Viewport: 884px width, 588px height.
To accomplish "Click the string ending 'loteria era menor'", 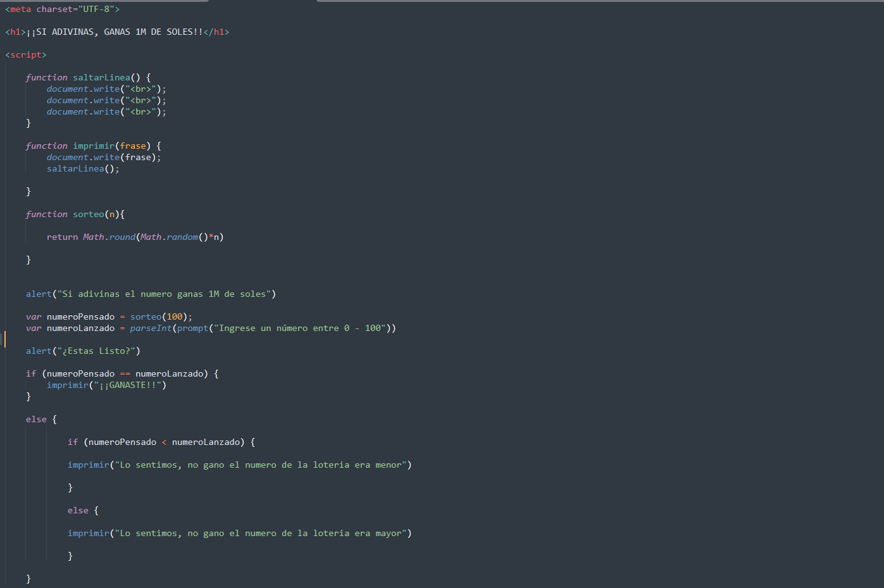I will click(x=261, y=465).
